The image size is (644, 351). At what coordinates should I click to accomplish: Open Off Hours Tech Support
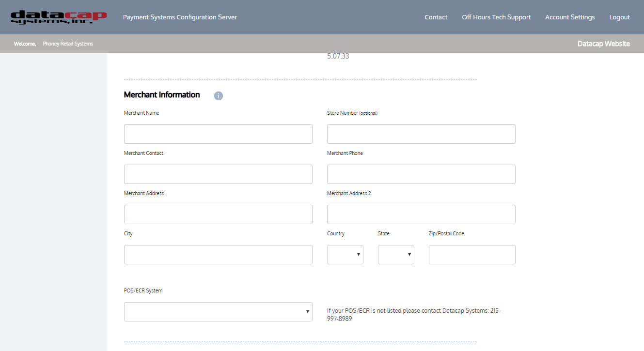click(x=496, y=17)
